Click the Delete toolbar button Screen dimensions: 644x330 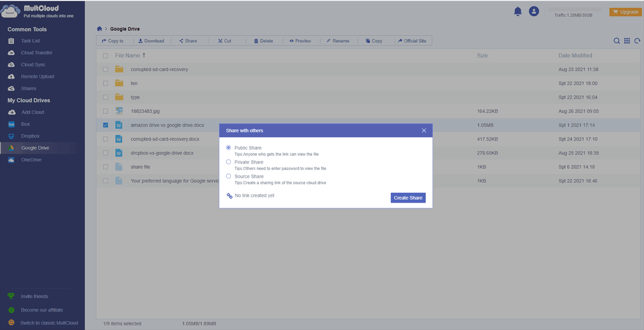click(264, 41)
